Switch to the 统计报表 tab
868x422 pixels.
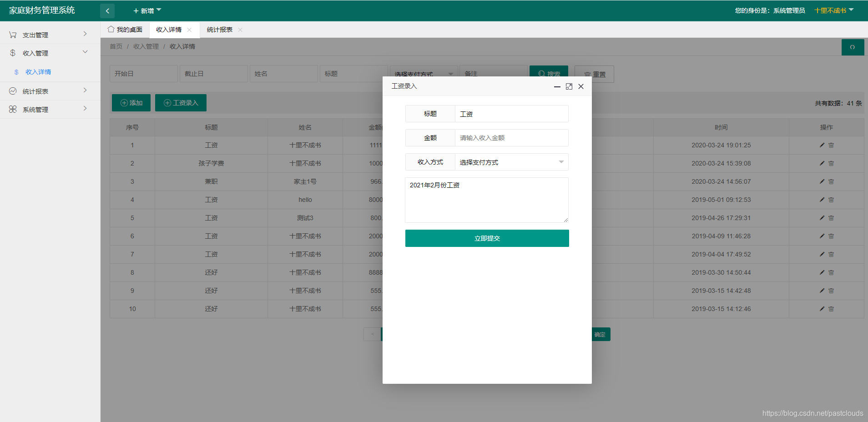click(x=220, y=30)
